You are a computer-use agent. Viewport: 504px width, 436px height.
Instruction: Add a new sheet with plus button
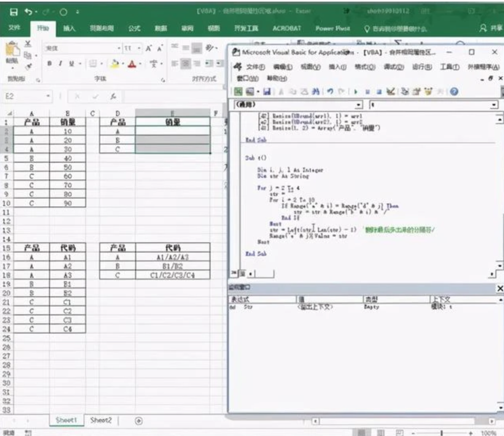tap(139, 421)
